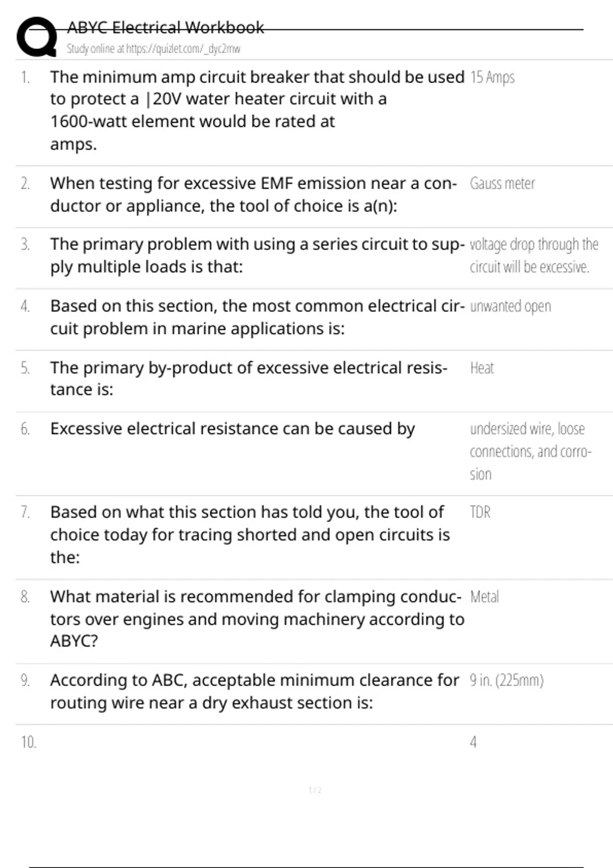The height and width of the screenshot is (868, 613).
Task: Click the '1 / 2' page number indicator
Action: coord(315,790)
